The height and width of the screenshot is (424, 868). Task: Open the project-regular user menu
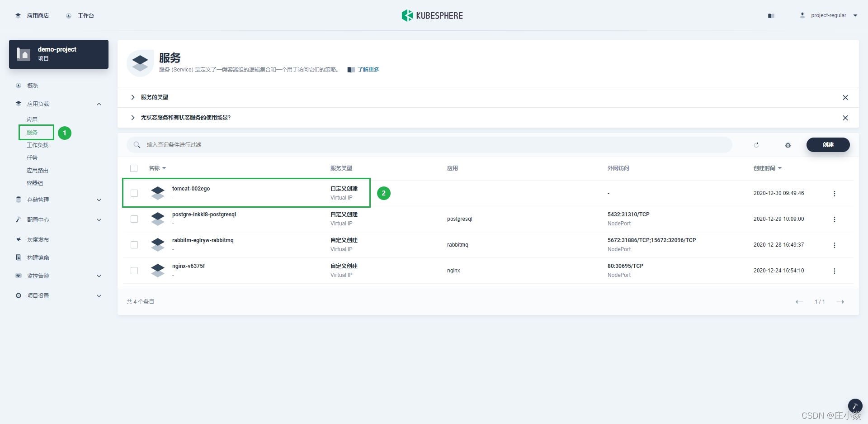point(829,15)
